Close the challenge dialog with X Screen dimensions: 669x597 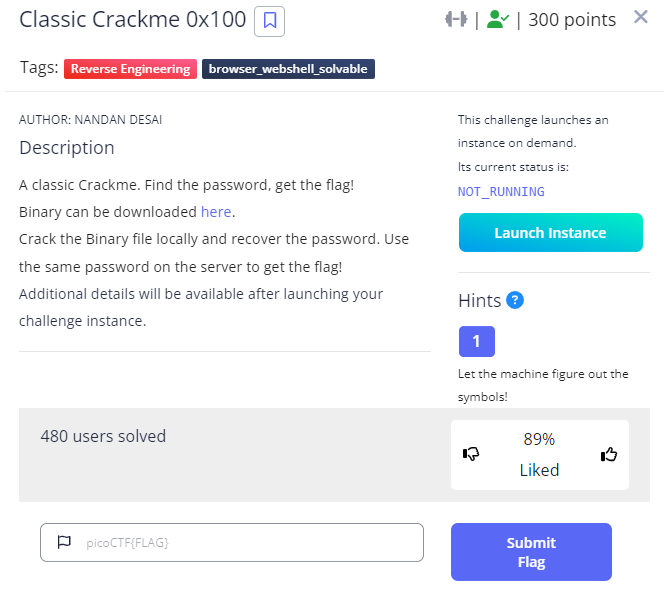(641, 17)
